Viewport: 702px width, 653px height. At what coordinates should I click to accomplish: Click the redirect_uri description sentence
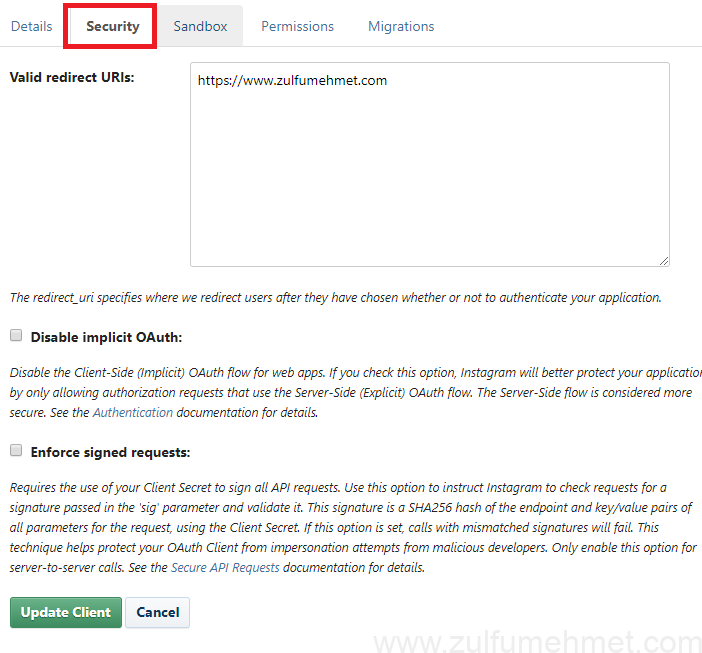coord(335,297)
